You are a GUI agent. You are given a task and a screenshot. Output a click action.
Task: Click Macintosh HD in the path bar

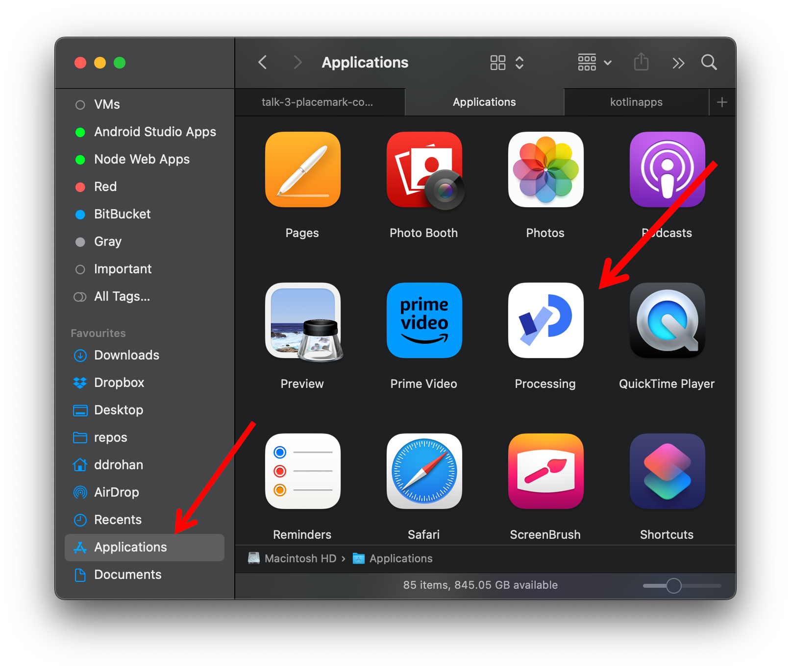coord(300,558)
